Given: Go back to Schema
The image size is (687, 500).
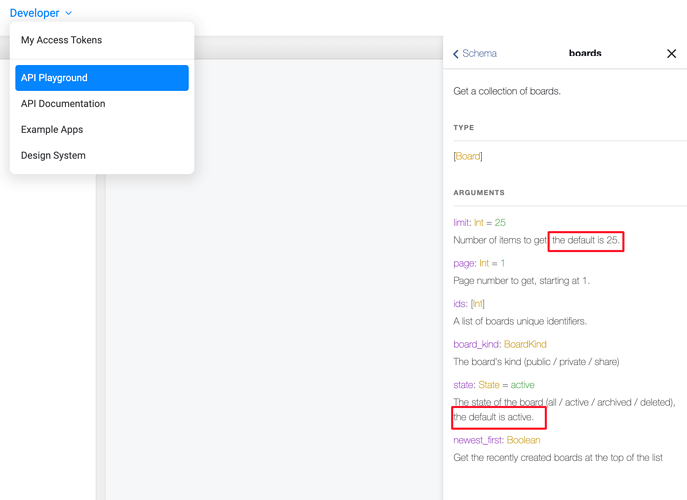Looking at the screenshot, I should tap(479, 53).
